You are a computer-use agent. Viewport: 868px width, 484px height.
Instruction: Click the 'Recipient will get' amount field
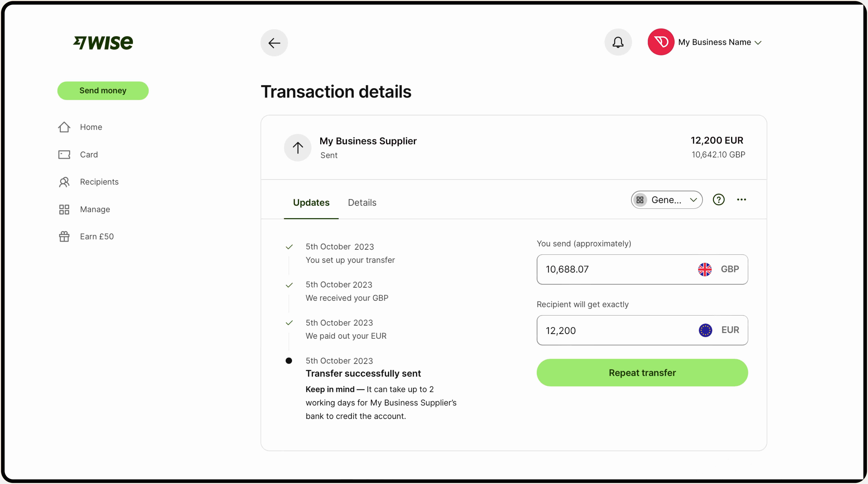(x=613, y=330)
